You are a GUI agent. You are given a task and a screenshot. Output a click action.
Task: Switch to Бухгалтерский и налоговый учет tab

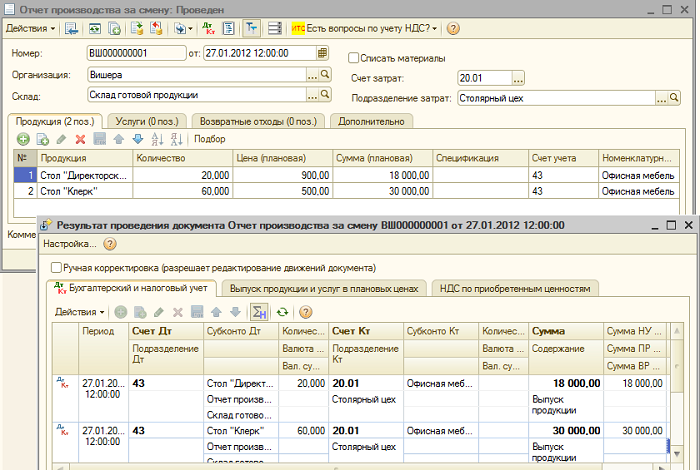pyautogui.click(x=132, y=288)
